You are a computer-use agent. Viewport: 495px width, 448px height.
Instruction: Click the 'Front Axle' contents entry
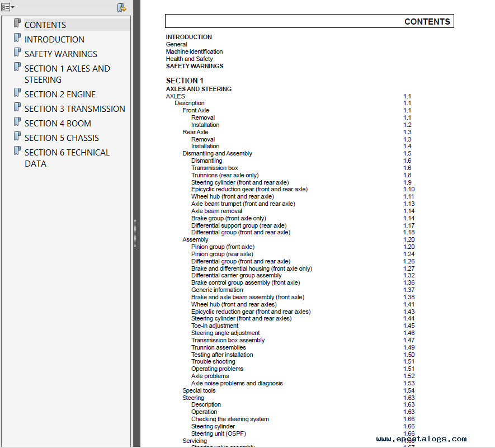click(x=196, y=110)
